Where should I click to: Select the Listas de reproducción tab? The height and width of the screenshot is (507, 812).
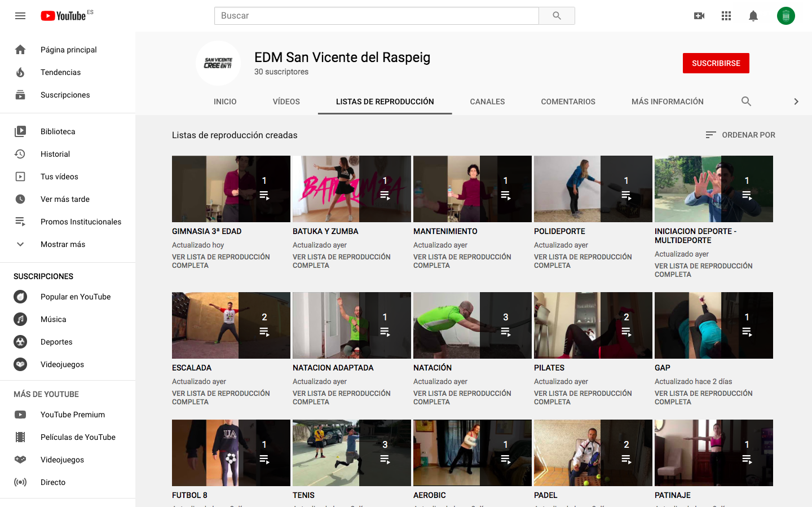[385, 102]
